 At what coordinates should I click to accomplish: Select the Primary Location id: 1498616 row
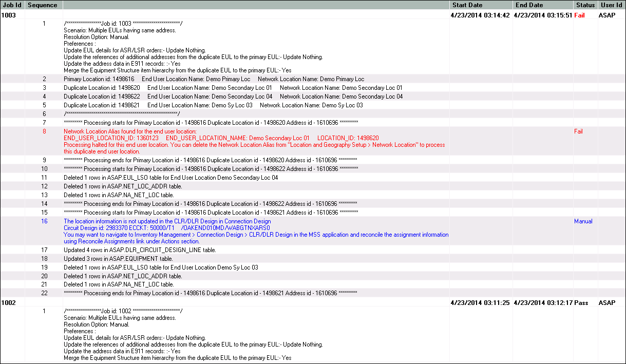pos(313,79)
